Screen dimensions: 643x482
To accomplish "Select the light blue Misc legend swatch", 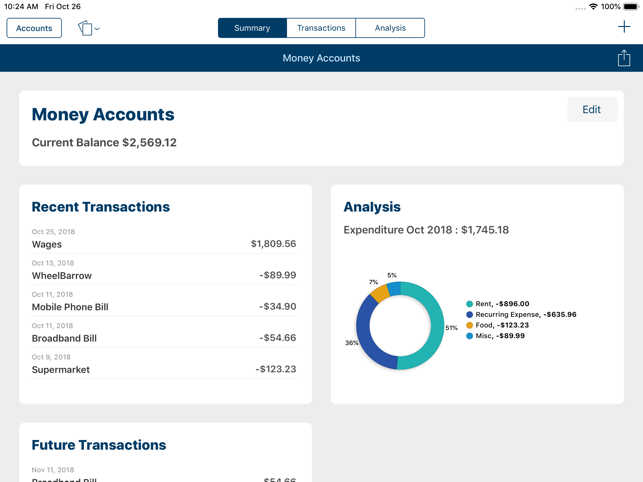I will [470, 336].
